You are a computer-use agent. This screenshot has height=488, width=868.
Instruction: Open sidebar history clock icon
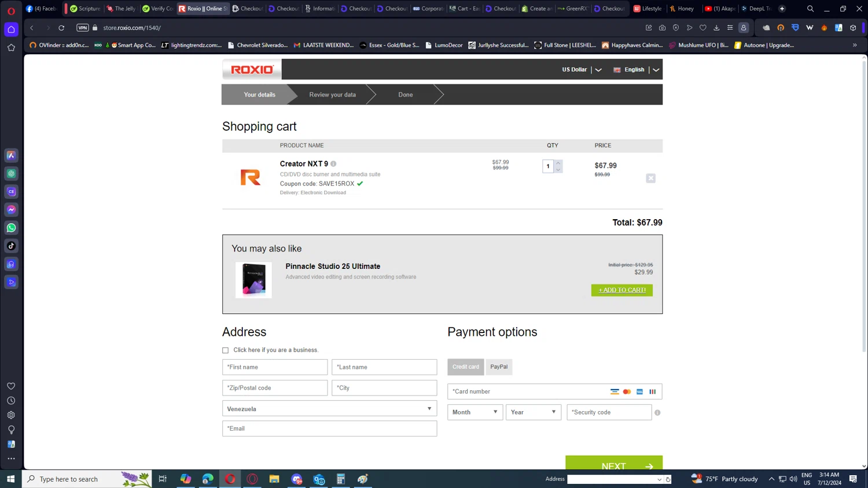pyautogui.click(x=11, y=401)
